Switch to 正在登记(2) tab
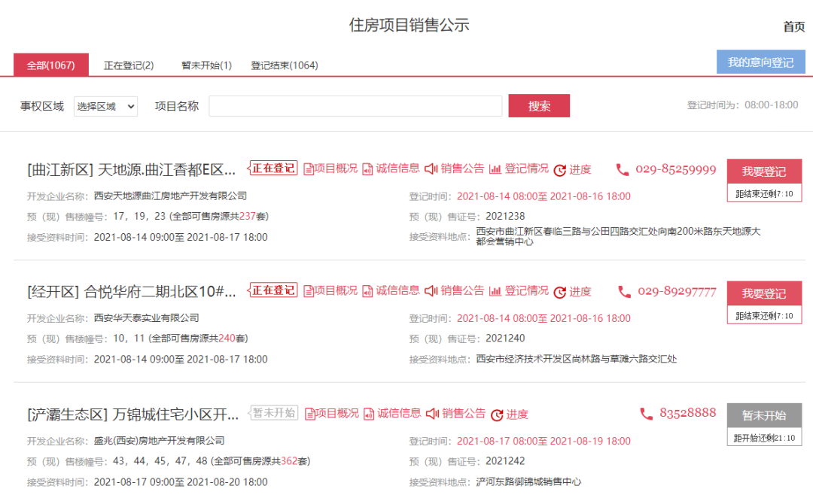 click(129, 65)
